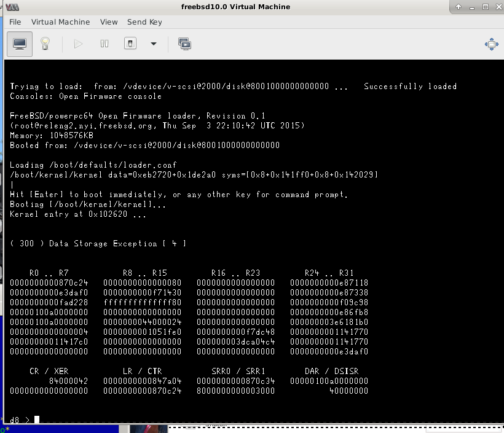Expand the shutdown options dropdown arrow
Screen dimensions: 504x433
[x=154, y=44]
